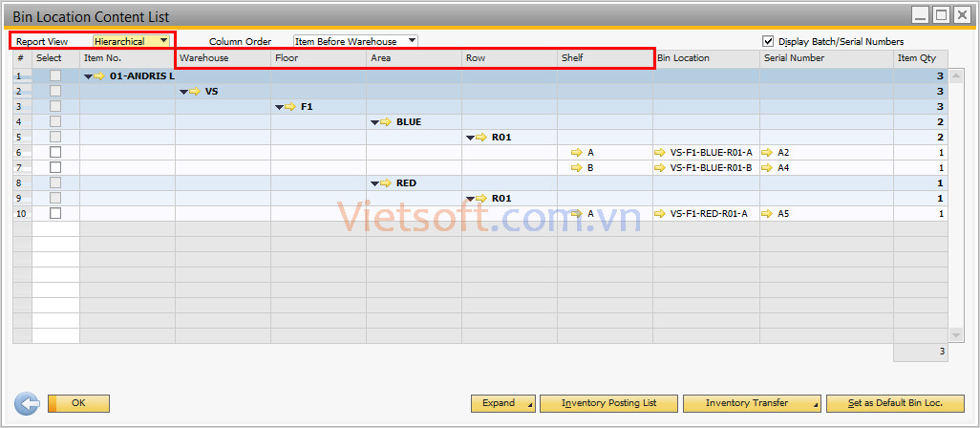Toggle Display Batch/Serial Numbers checkbox
The image size is (980, 428).
[x=768, y=41]
